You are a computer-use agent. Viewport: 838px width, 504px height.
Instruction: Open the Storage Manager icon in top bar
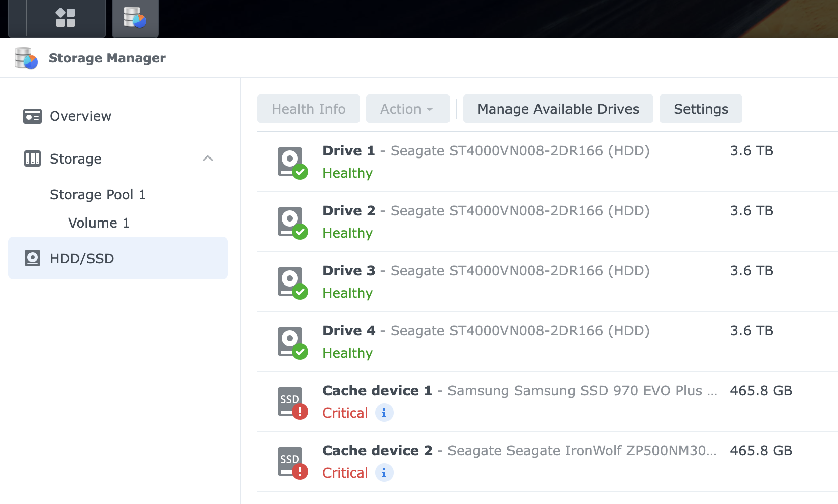[135, 17]
